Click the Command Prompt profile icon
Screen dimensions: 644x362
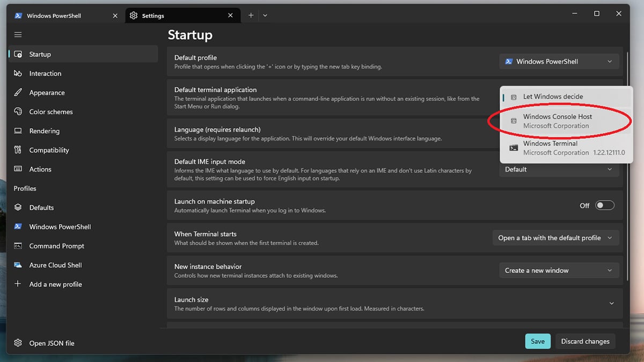[18, 246]
